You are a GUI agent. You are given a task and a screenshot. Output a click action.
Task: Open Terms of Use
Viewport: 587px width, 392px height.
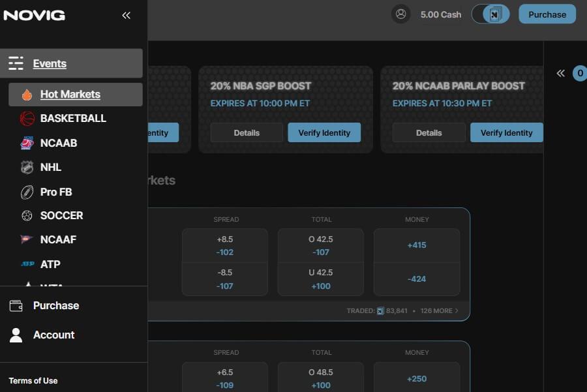(x=32, y=381)
